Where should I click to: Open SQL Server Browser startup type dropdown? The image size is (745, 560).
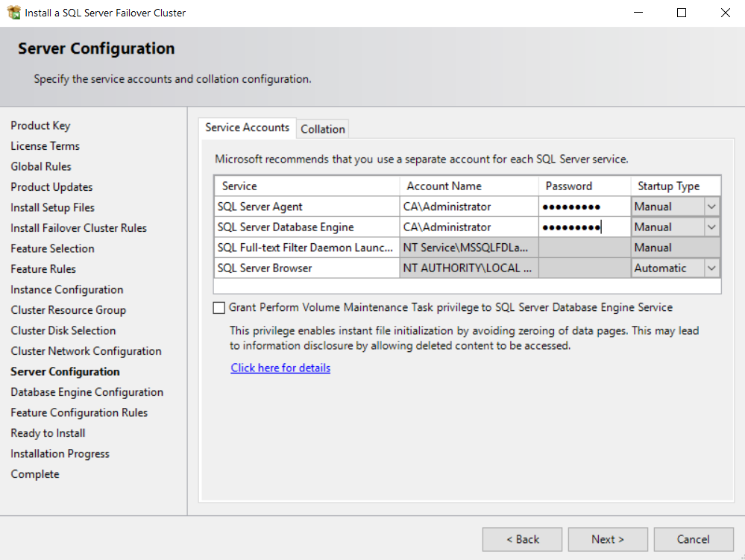711,268
